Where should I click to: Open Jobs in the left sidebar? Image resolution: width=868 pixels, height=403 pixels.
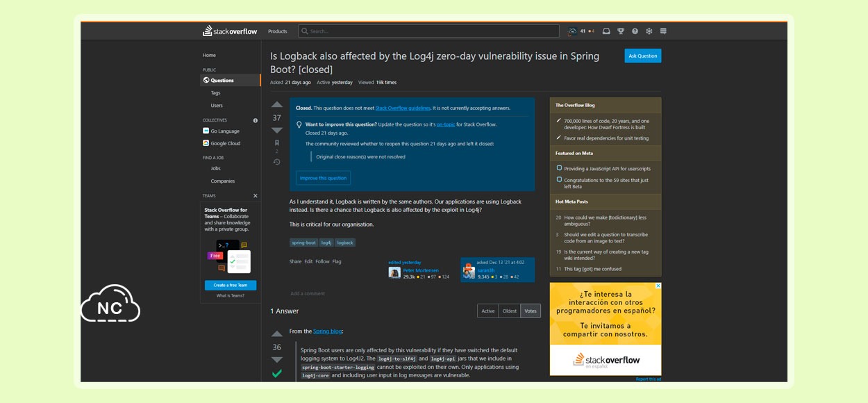point(215,168)
